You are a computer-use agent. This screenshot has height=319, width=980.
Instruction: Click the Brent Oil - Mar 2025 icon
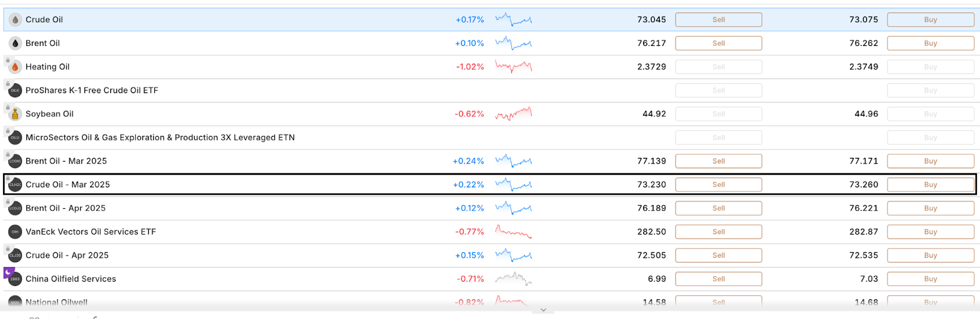[x=15, y=161]
